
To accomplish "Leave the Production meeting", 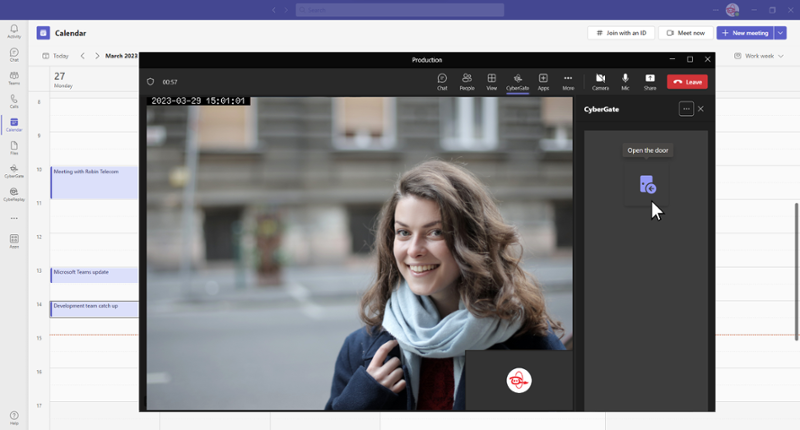I will 687,82.
